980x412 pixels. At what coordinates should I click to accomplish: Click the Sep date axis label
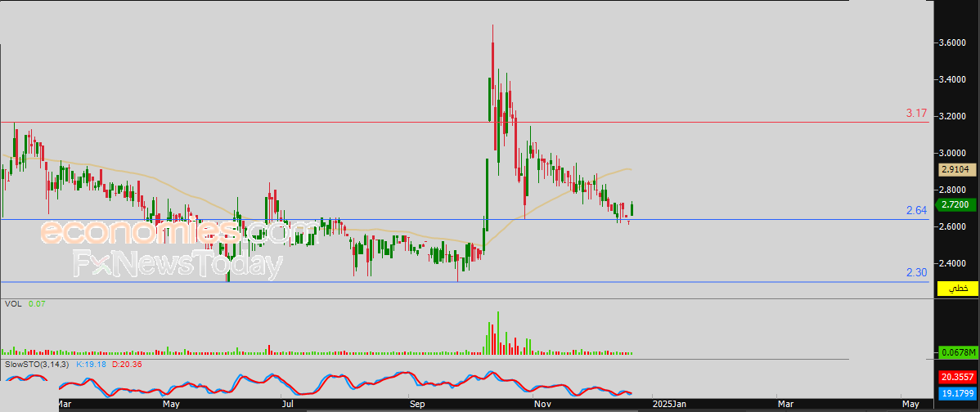click(x=419, y=405)
